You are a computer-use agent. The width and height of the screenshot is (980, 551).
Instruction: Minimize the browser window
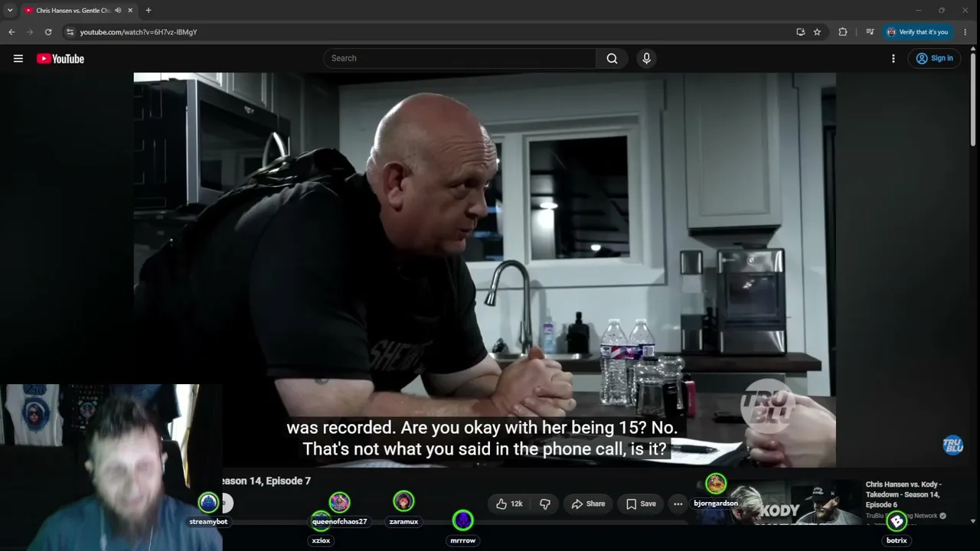pos(918,10)
